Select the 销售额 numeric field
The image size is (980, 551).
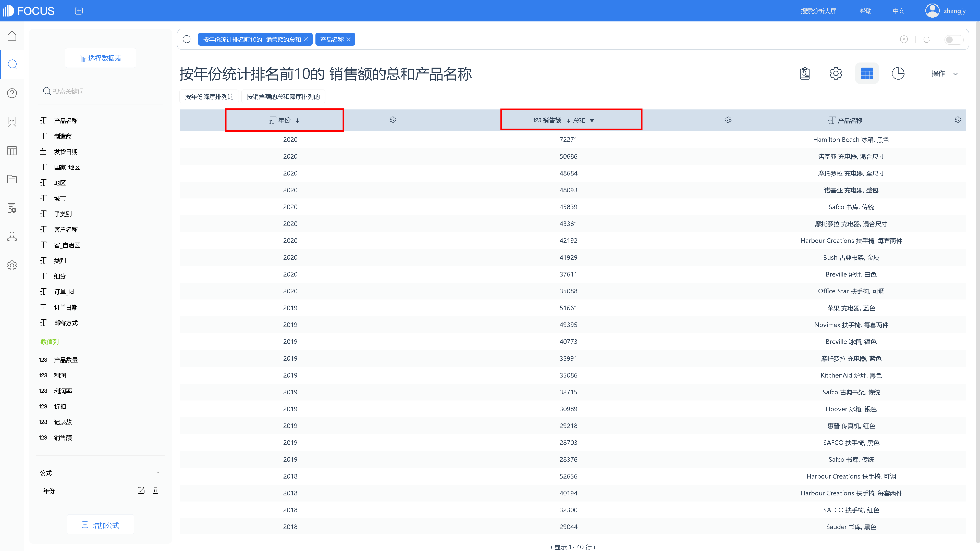[63, 438]
